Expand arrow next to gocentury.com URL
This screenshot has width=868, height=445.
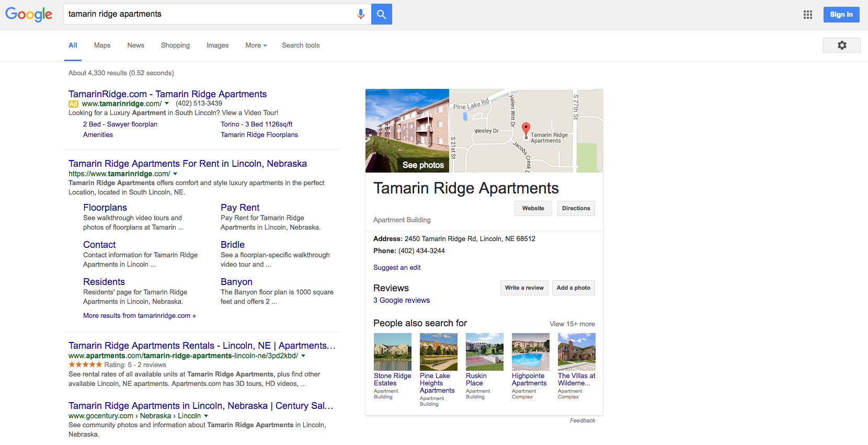coord(206,416)
